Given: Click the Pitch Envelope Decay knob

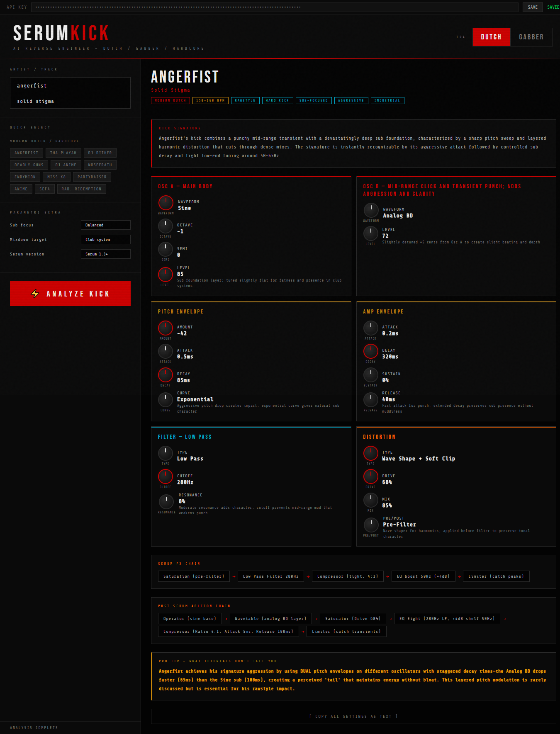Looking at the screenshot, I should point(166,375).
